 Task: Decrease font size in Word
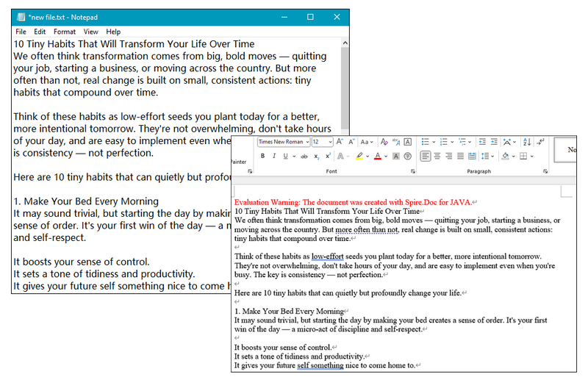[x=351, y=142]
